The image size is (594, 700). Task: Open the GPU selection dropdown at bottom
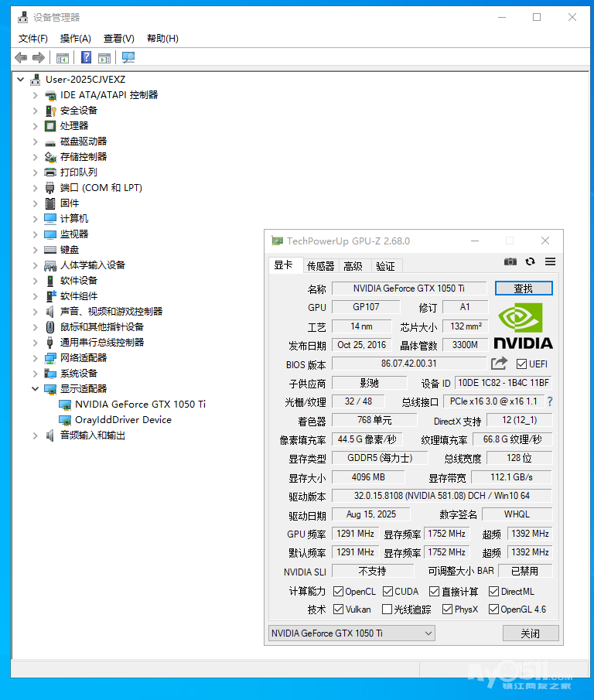click(x=351, y=633)
